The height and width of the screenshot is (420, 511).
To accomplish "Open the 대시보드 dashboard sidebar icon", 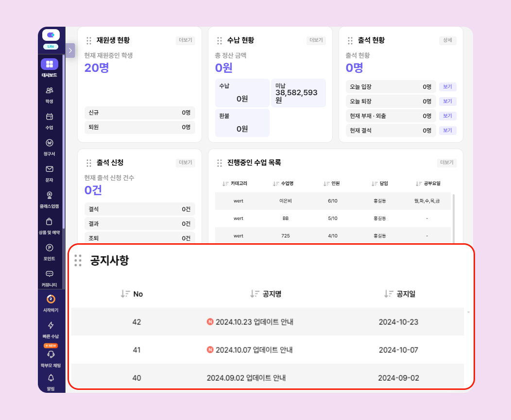I will [50, 64].
